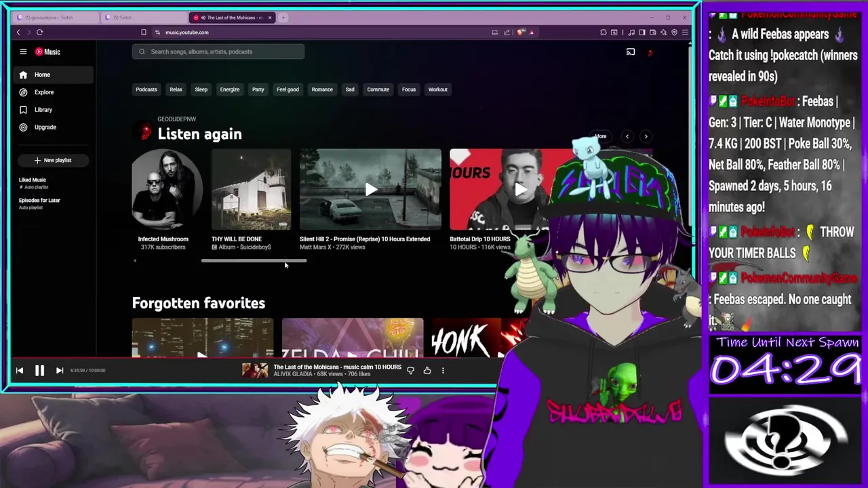Screen dimensions: 868x488
Task: Open Upgrade in sidebar
Action: click(x=54, y=127)
